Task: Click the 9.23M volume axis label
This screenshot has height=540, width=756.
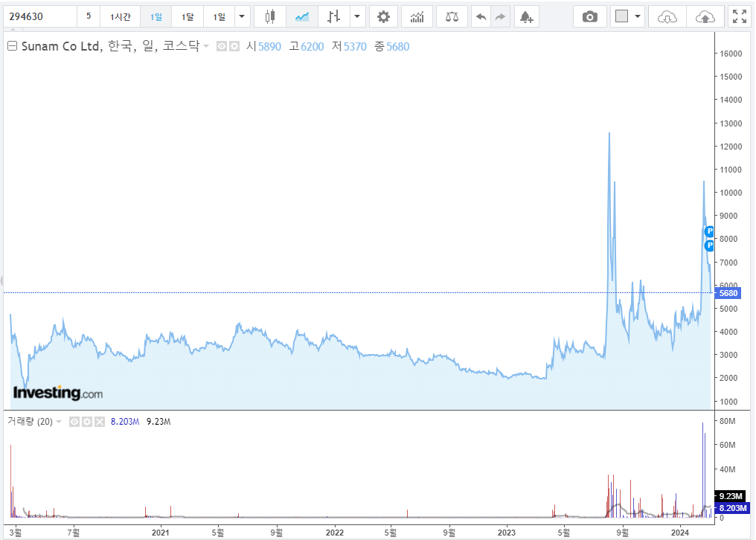Action: (731, 496)
